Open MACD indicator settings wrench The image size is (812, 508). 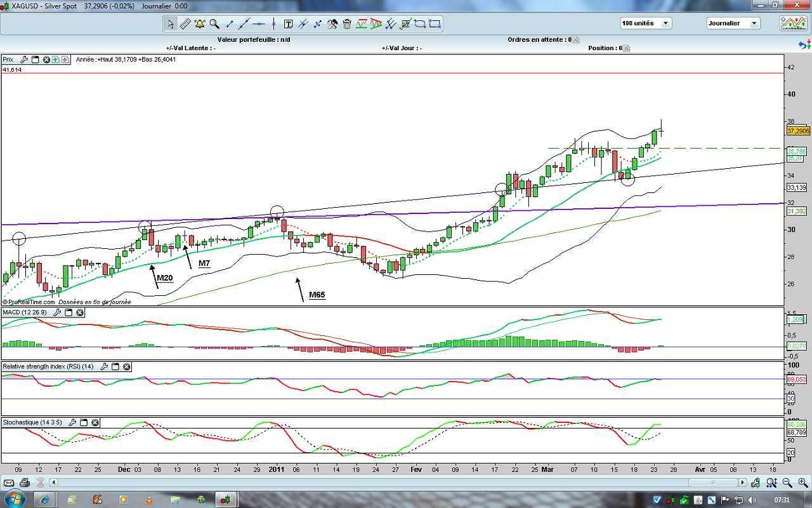(57, 312)
